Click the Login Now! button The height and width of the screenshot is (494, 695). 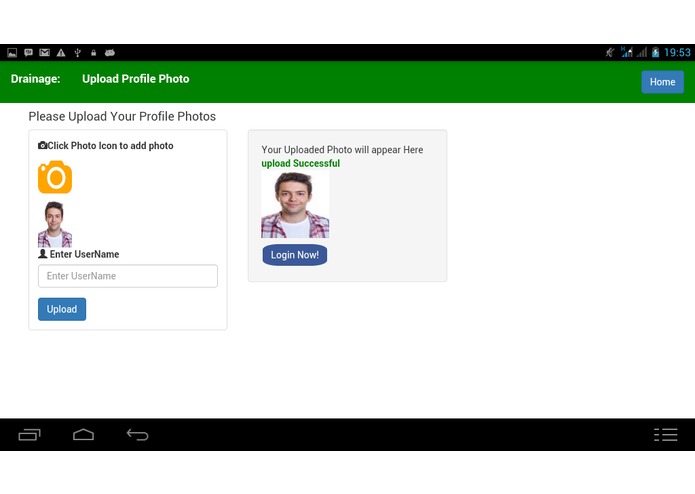coord(295,255)
